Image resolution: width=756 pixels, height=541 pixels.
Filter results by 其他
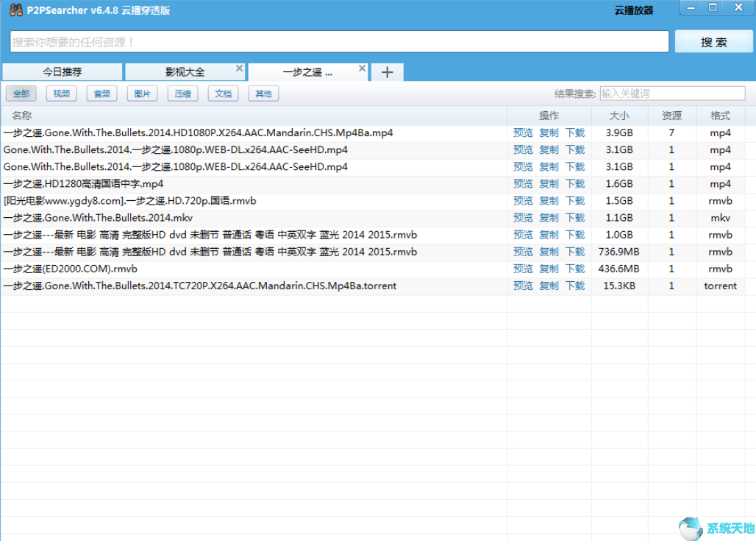pyautogui.click(x=264, y=93)
